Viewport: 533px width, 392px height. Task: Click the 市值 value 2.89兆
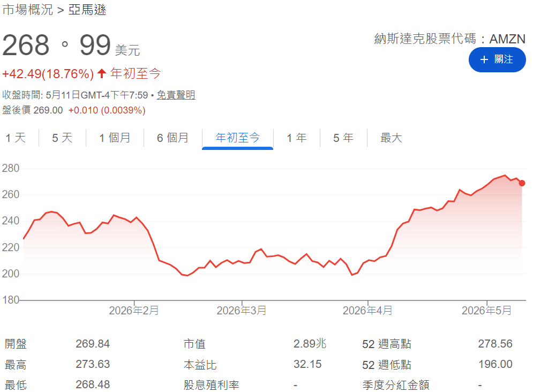click(310, 344)
